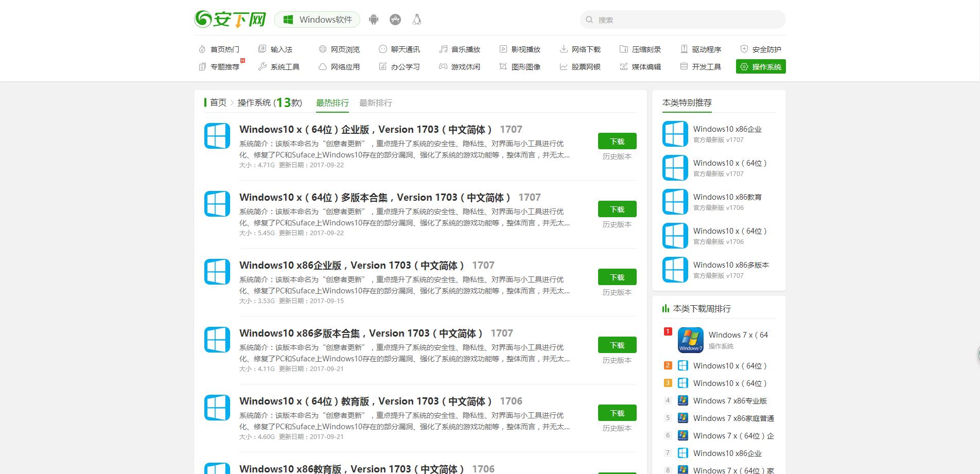980x474 pixels.
Task: Click the Windows 7 x64 ranking thumbnail
Action: (x=691, y=340)
